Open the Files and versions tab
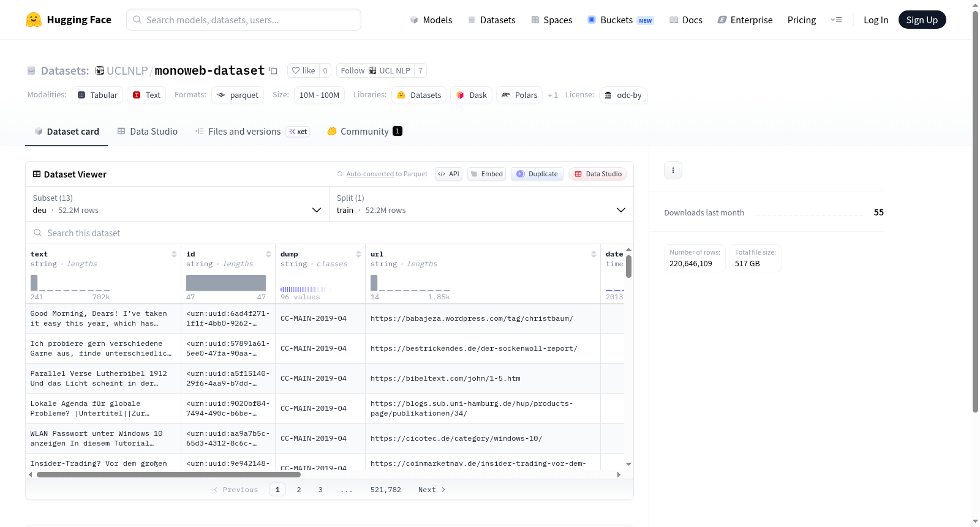Image resolution: width=980 pixels, height=527 pixels. (x=252, y=132)
